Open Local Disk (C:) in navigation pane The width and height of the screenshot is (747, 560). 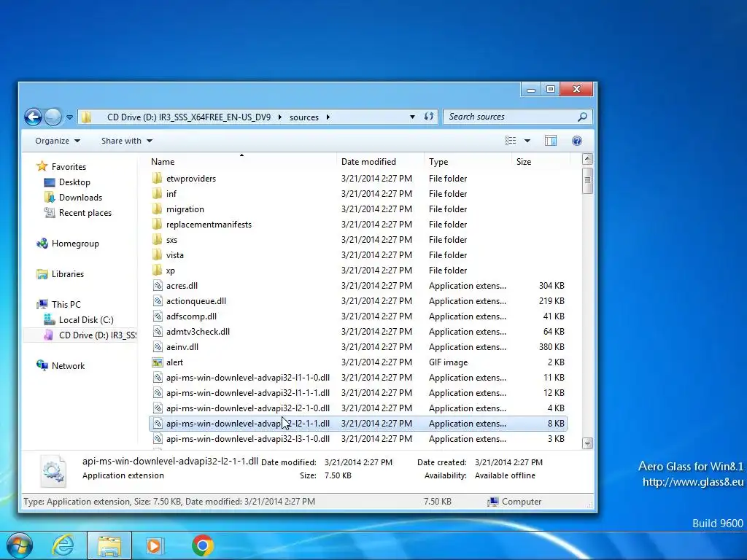point(86,320)
